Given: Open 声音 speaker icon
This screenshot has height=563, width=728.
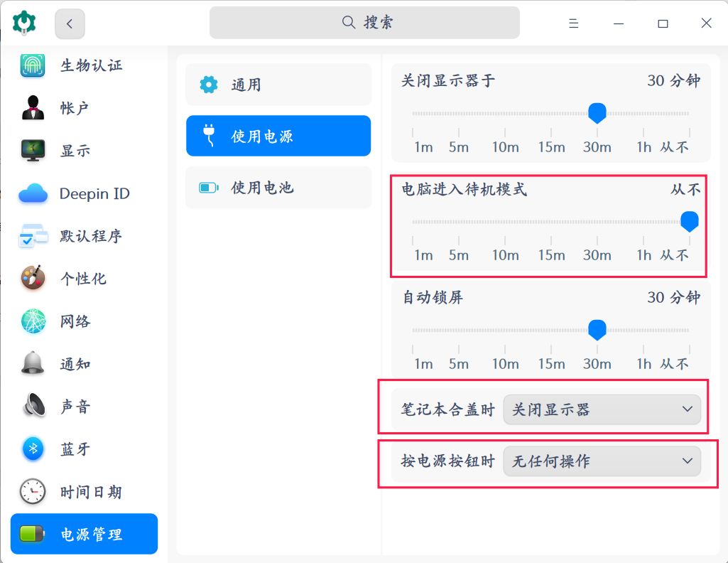Looking at the screenshot, I should pyautogui.click(x=33, y=405).
